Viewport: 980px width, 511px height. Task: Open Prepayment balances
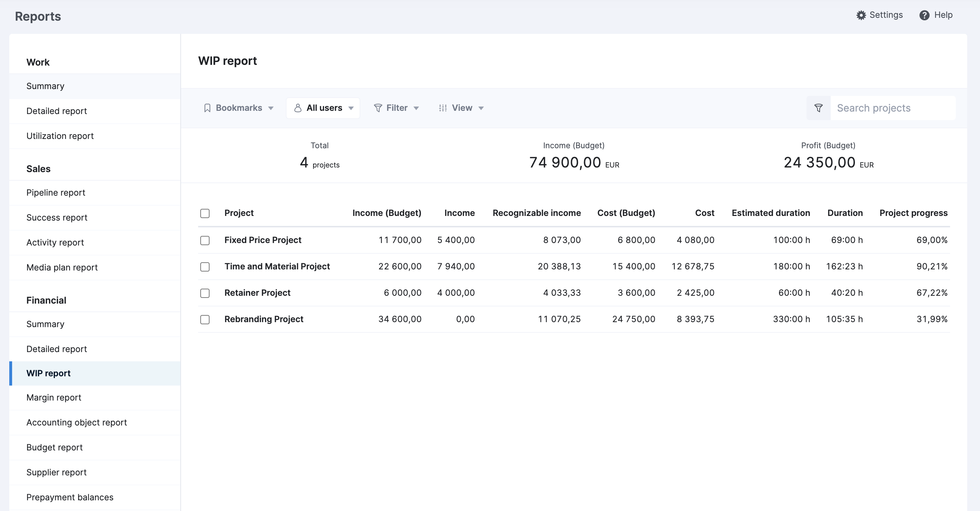(95, 497)
